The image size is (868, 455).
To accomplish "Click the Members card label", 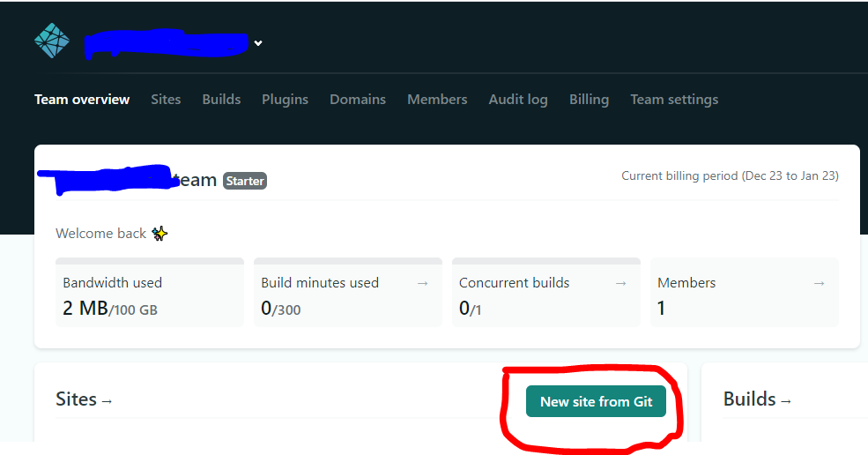I will tap(686, 283).
